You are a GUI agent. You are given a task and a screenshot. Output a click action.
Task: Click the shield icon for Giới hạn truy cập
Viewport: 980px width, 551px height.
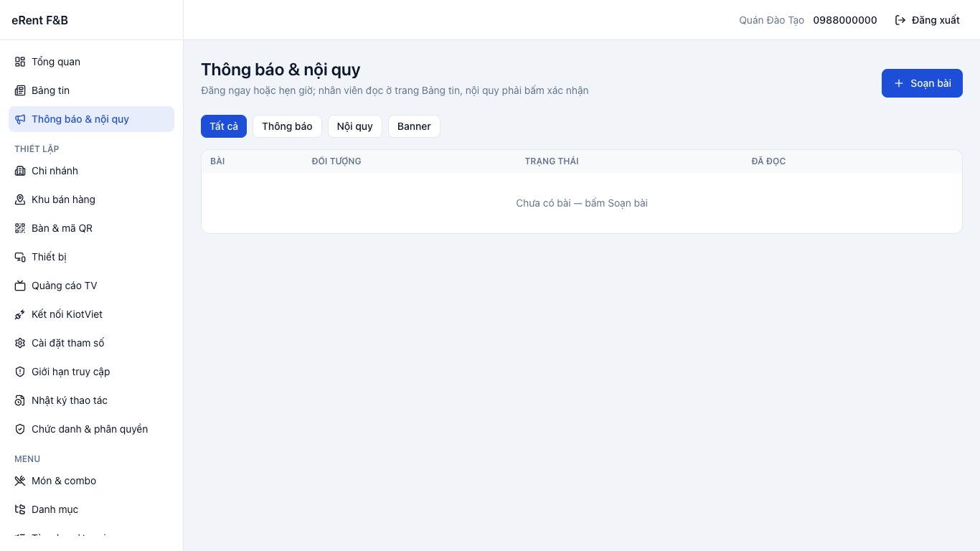click(x=20, y=372)
